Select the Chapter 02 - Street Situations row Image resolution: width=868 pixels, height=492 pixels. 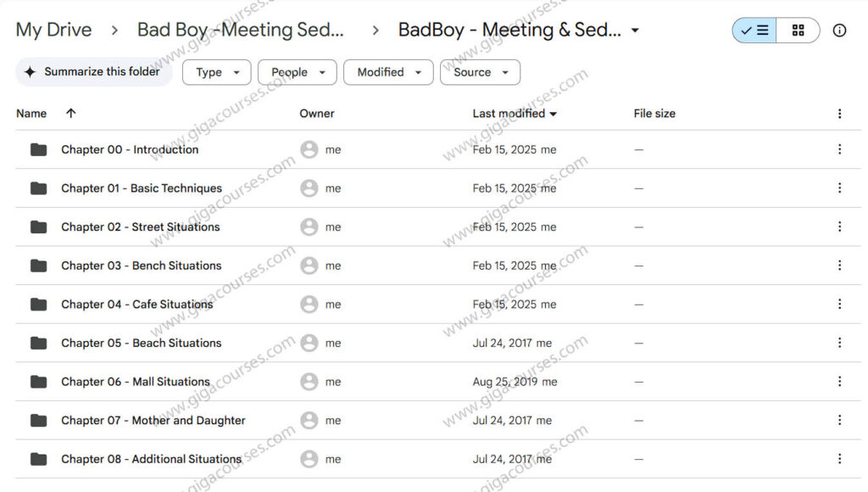coord(140,226)
